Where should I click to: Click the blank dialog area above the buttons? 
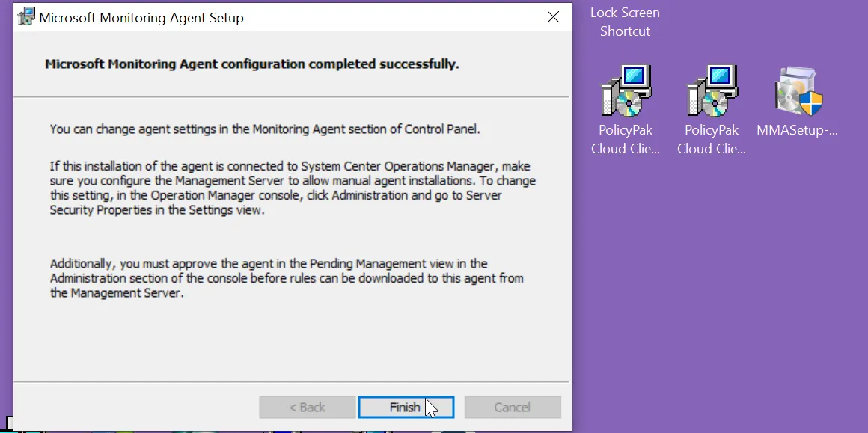pos(292,344)
